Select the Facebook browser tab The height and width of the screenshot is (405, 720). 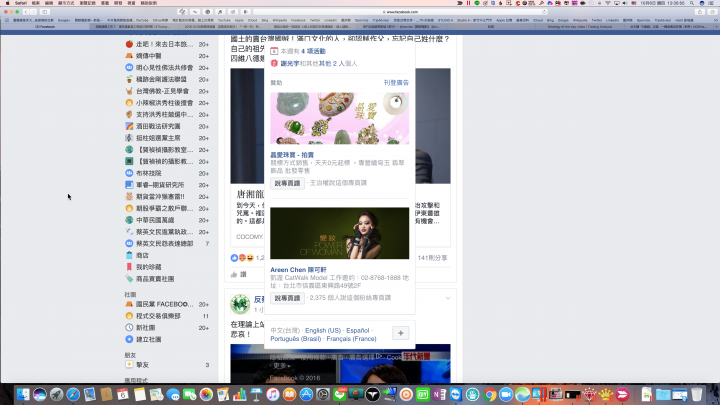[45, 27]
